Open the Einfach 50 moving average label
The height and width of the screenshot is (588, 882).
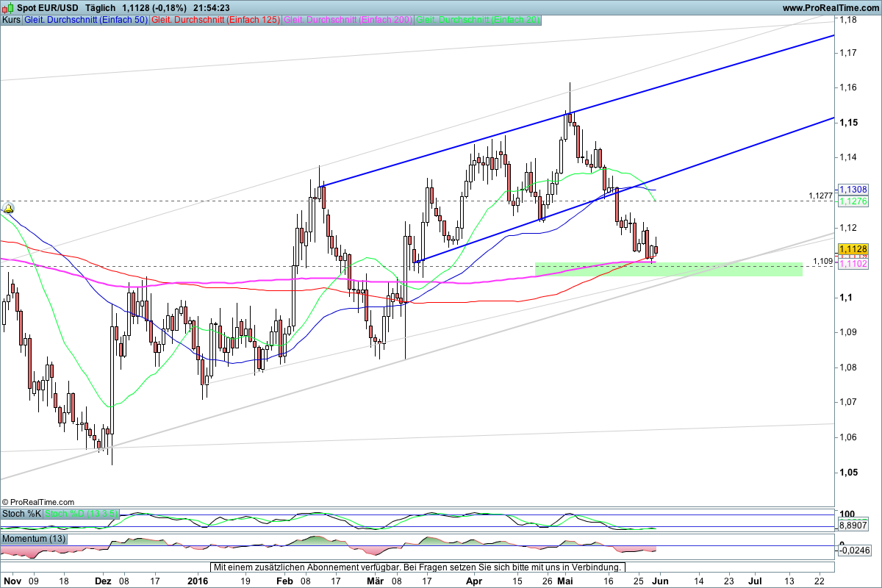(85, 20)
